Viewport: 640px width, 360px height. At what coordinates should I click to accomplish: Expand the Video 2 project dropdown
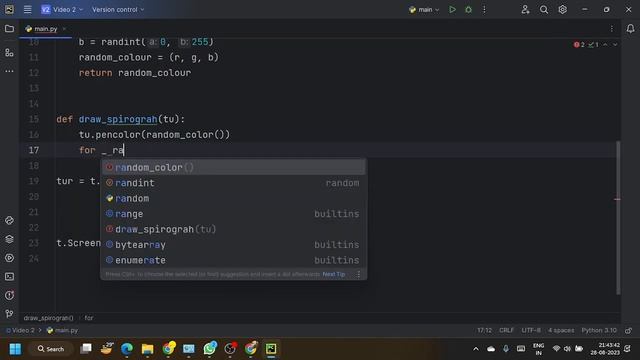(x=62, y=9)
